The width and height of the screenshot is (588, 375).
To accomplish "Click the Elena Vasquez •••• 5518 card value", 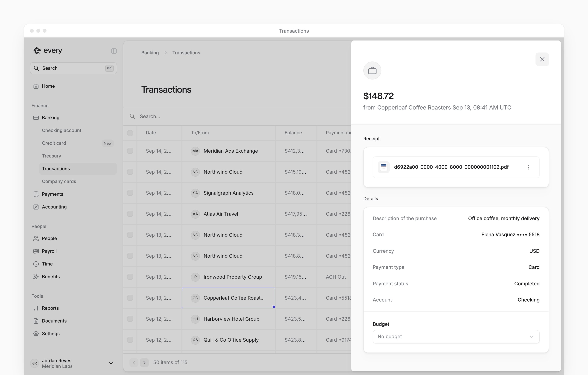I will [510, 235].
